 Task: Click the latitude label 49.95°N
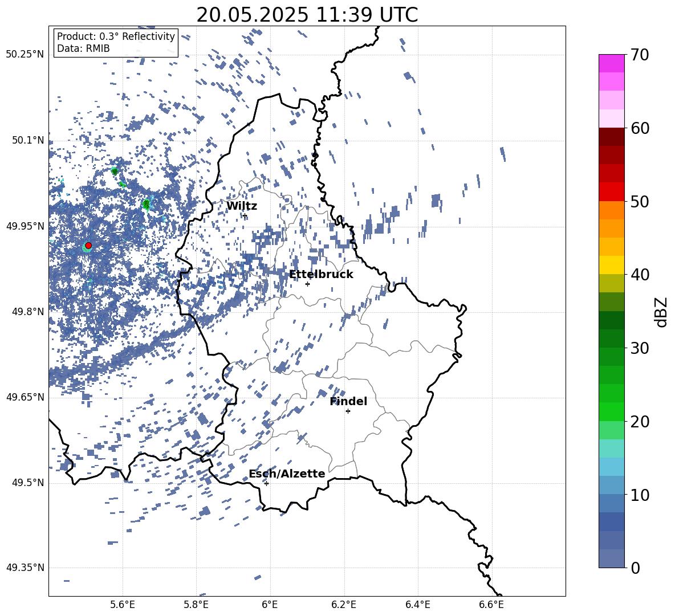point(25,226)
